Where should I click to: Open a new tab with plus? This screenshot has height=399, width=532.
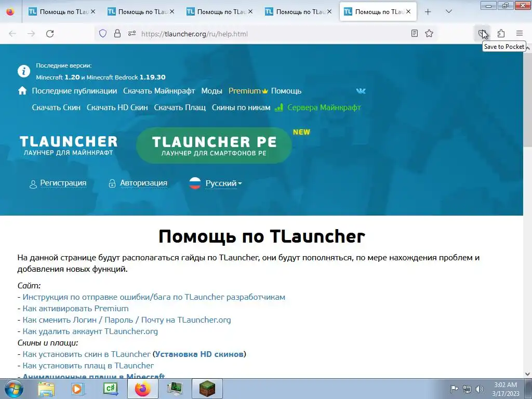[x=428, y=11]
